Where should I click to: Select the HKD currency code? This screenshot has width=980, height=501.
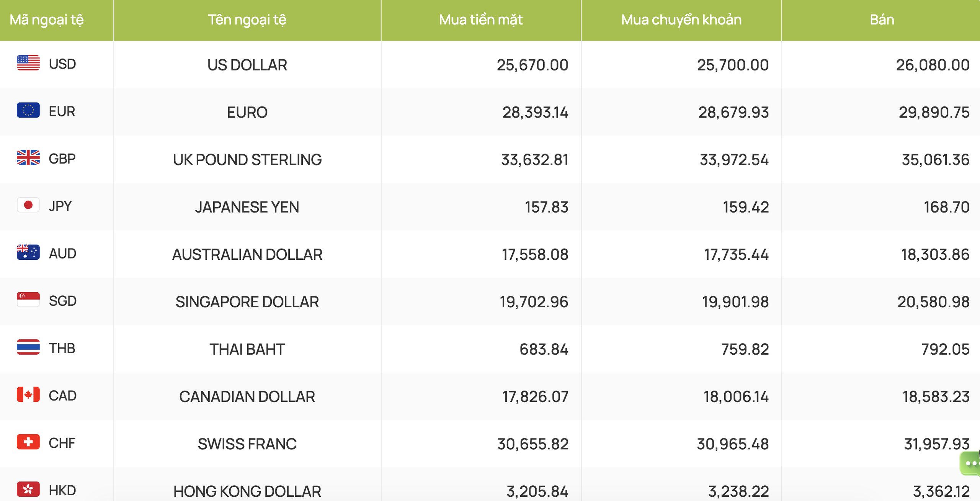coord(62,490)
